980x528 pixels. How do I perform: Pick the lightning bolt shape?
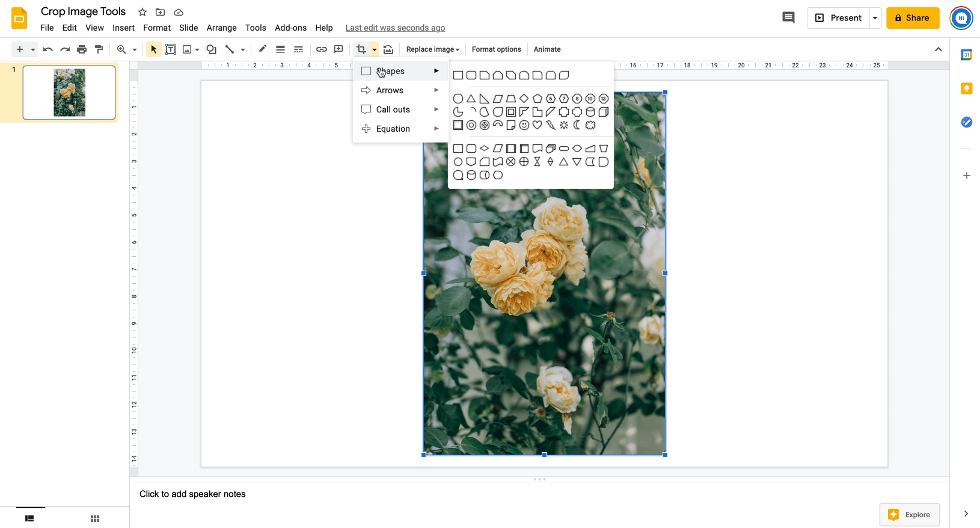coord(551,125)
